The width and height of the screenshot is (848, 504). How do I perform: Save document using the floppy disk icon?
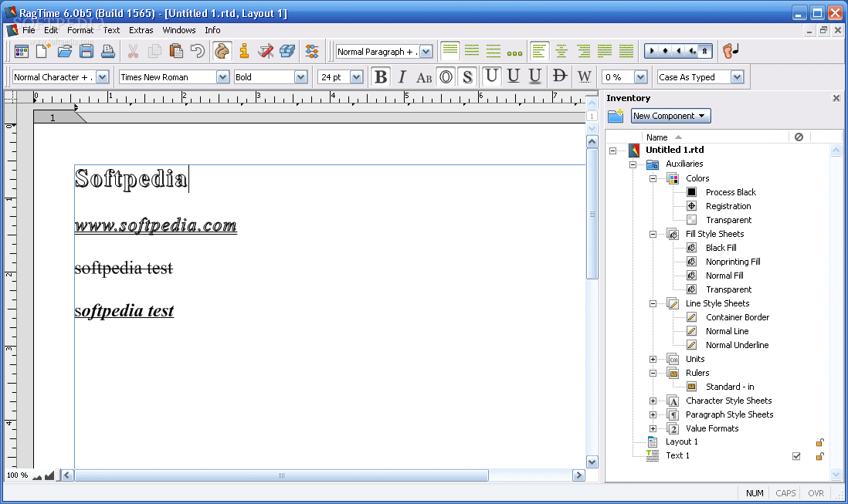pyautogui.click(x=86, y=51)
